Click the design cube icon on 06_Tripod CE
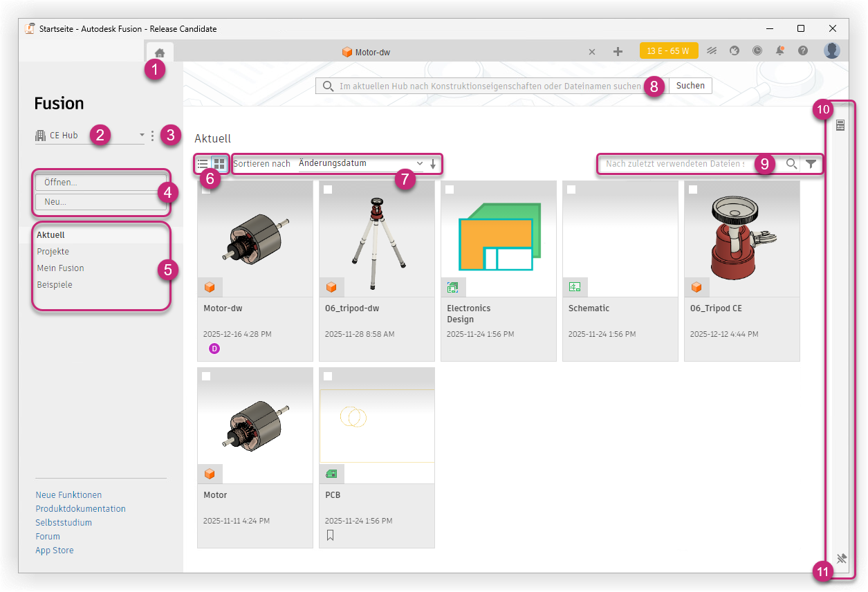Image resolution: width=868 pixels, height=592 pixels. pyautogui.click(x=697, y=287)
